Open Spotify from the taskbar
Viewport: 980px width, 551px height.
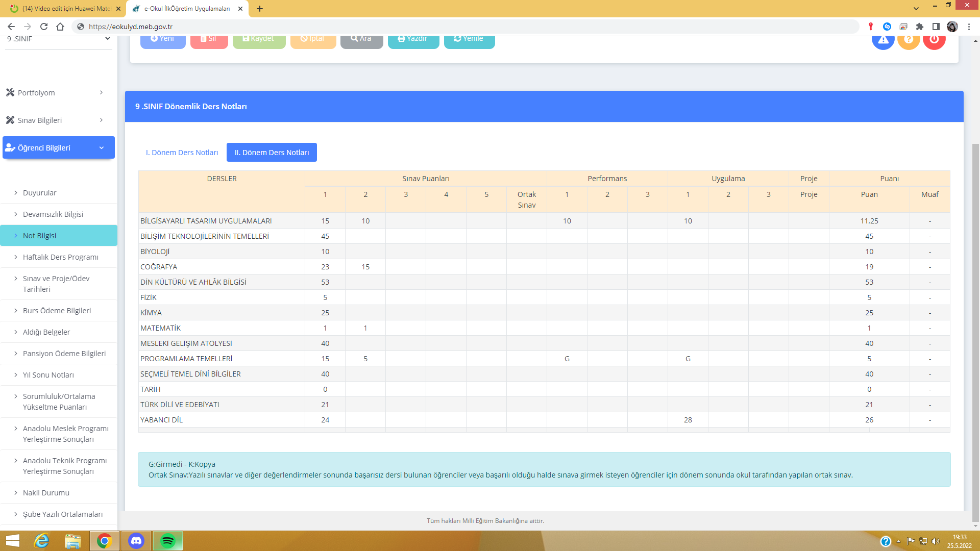click(x=167, y=541)
